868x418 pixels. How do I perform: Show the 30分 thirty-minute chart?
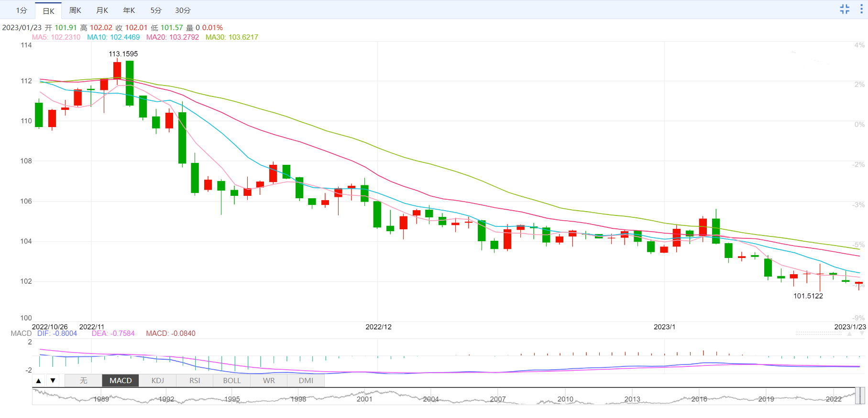pos(183,10)
